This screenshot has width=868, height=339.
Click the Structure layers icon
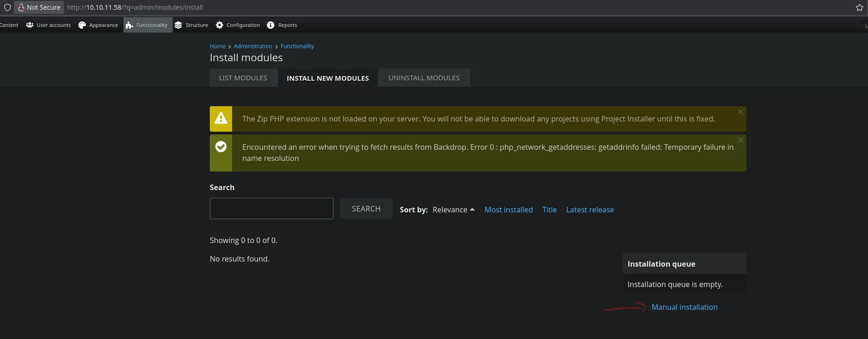click(178, 25)
